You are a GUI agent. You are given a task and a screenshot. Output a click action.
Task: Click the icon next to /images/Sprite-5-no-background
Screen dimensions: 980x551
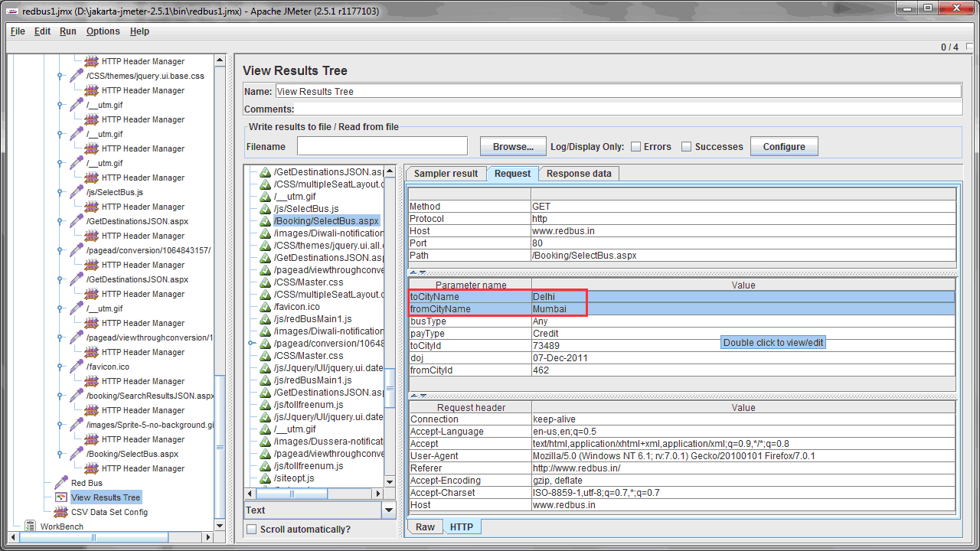(x=76, y=425)
